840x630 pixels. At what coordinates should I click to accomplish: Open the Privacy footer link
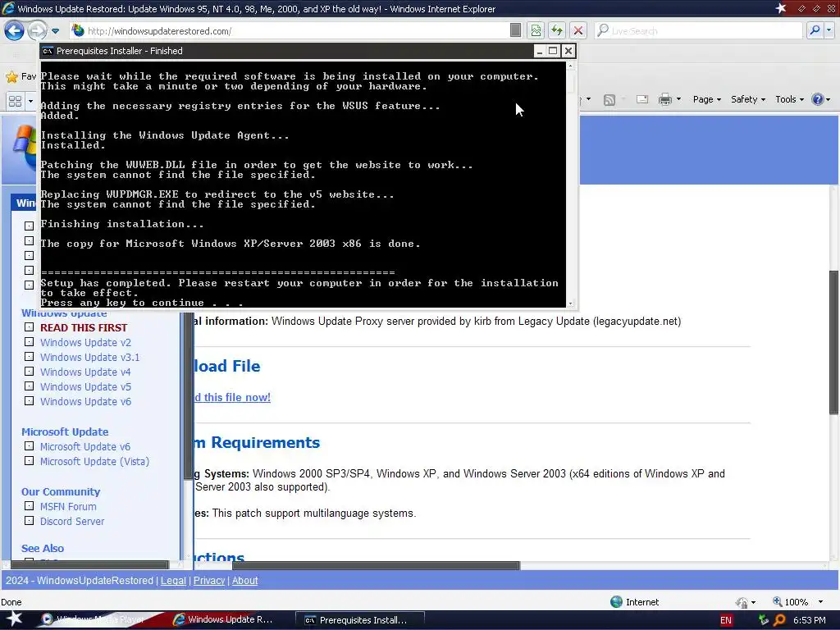[x=209, y=581]
